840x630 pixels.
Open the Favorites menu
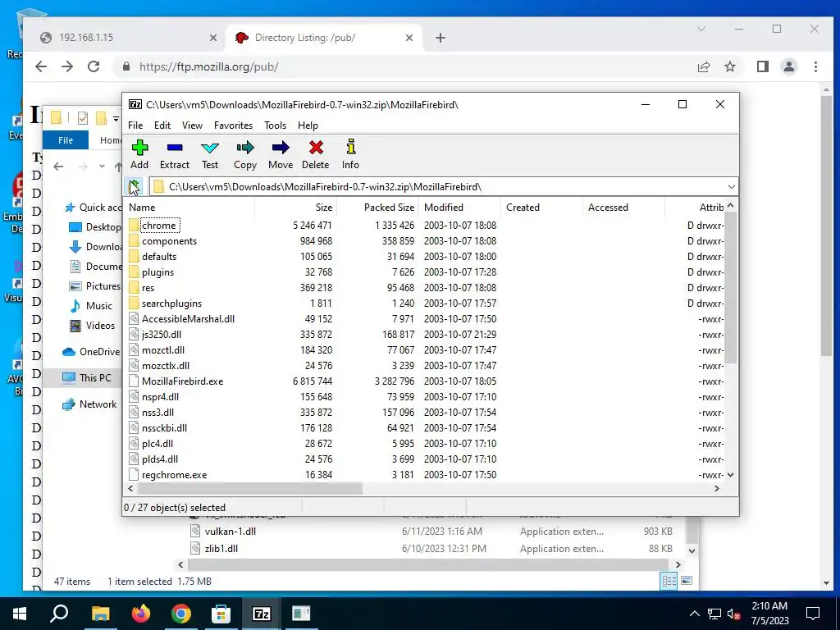click(233, 126)
